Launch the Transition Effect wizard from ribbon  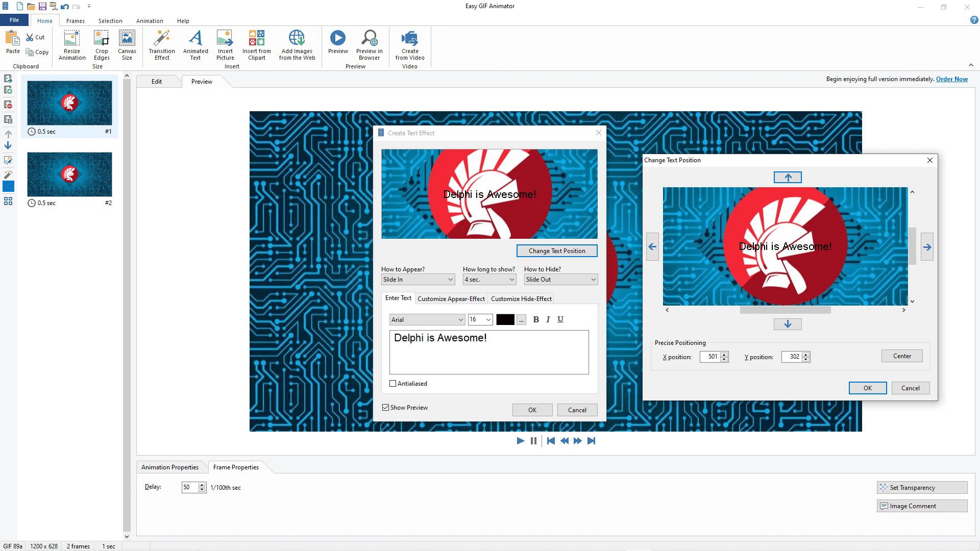[x=162, y=45]
